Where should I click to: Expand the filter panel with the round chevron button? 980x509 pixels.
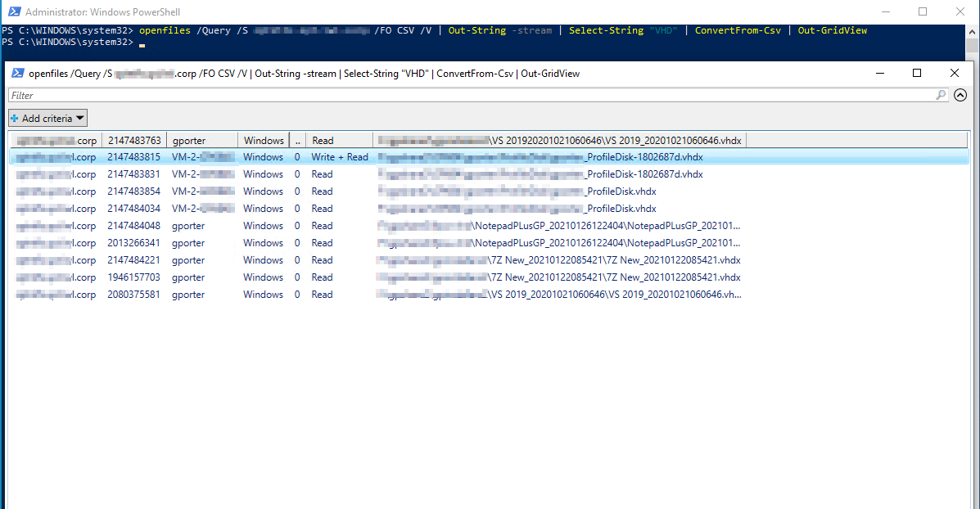[960, 96]
